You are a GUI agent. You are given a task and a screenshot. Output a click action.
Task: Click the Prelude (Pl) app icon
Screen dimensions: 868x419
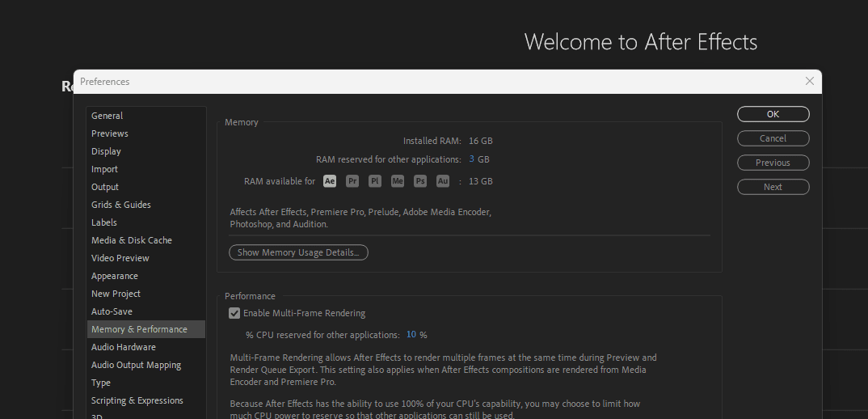click(x=375, y=181)
